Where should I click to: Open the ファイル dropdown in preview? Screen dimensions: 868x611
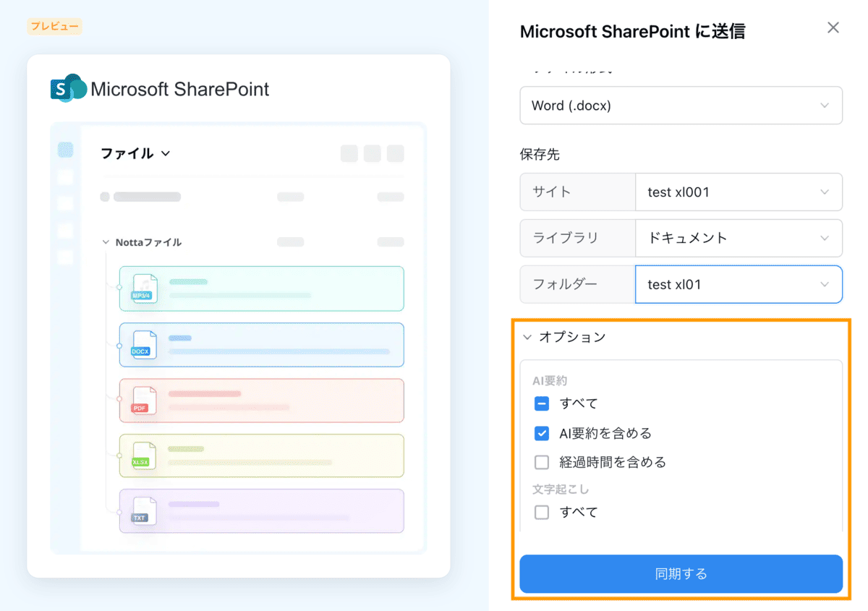pyautogui.click(x=135, y=153)
